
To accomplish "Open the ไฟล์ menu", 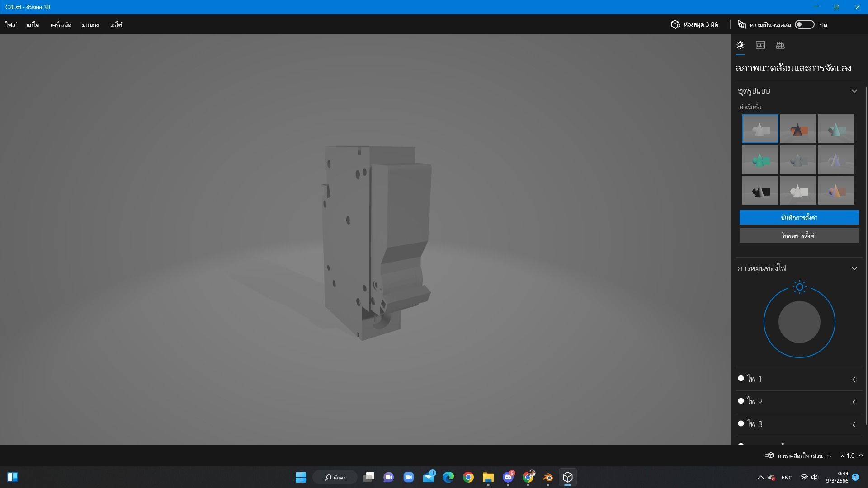I will (x=10, y=25).
